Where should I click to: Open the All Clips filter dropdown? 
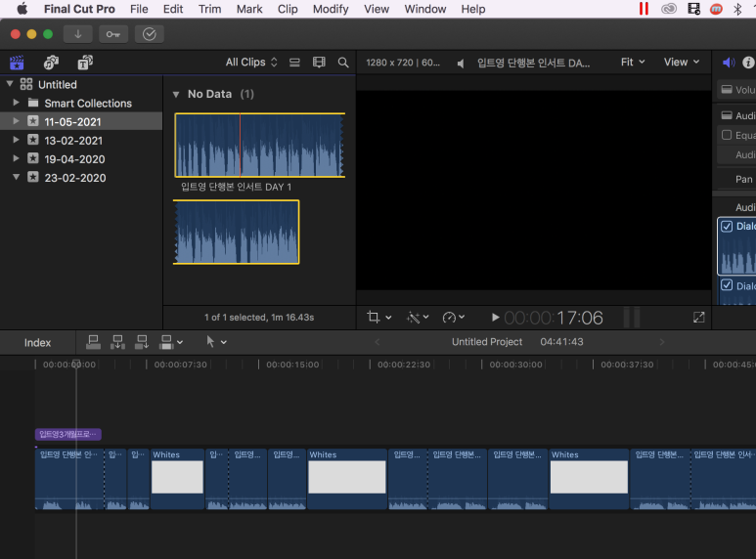tap(251, 63)
